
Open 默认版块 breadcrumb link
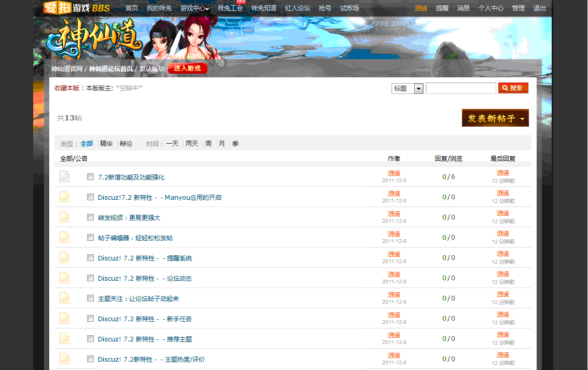pos(152,68)
